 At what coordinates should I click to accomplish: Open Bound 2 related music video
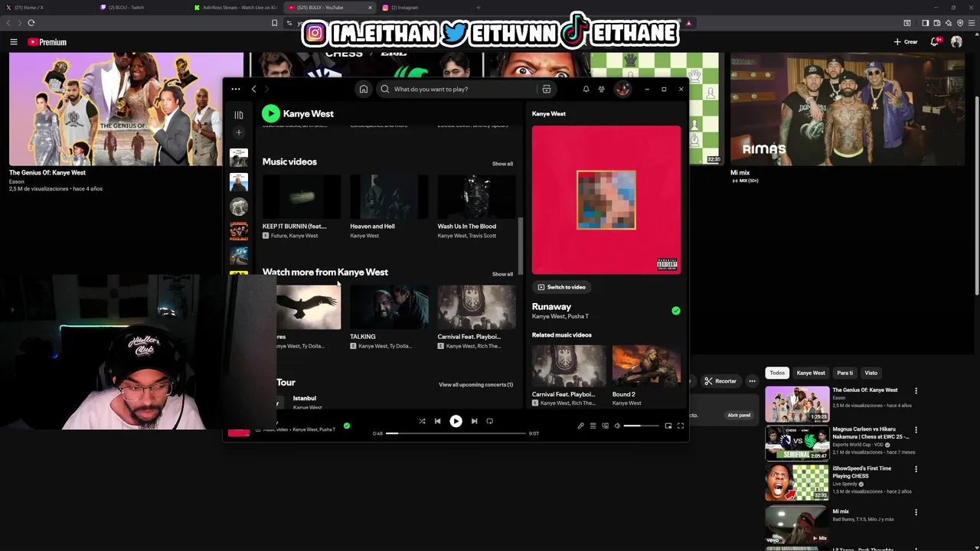tap(646, 366)
